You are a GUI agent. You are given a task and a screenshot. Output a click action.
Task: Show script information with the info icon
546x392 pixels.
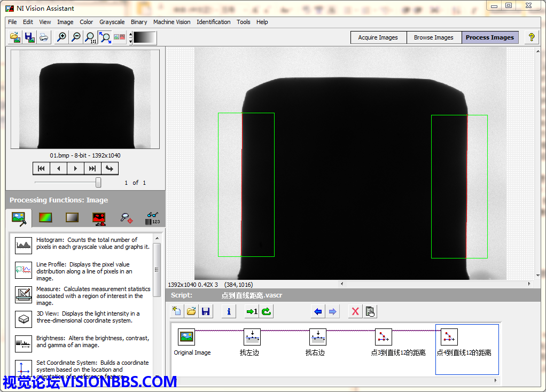[229, 311]
